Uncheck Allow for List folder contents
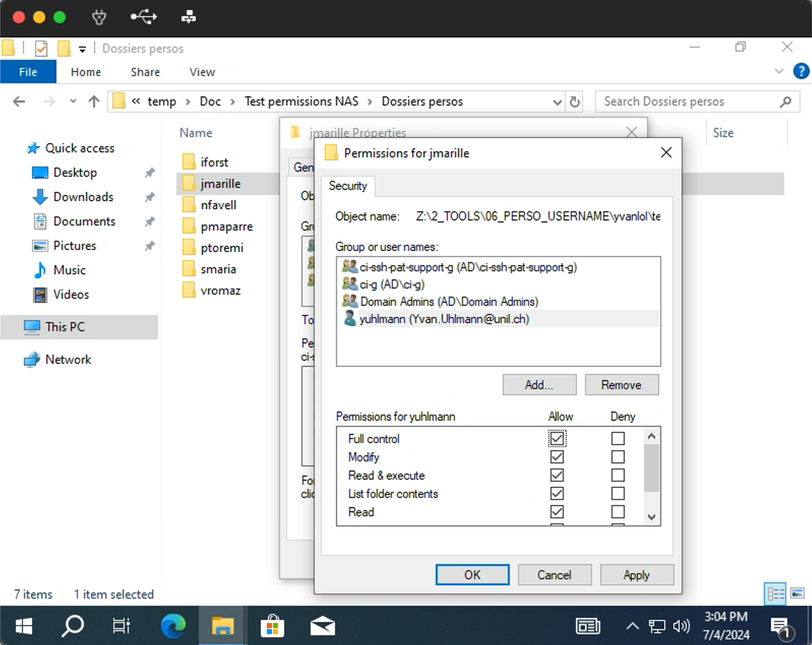 click(x=557, y=494)
